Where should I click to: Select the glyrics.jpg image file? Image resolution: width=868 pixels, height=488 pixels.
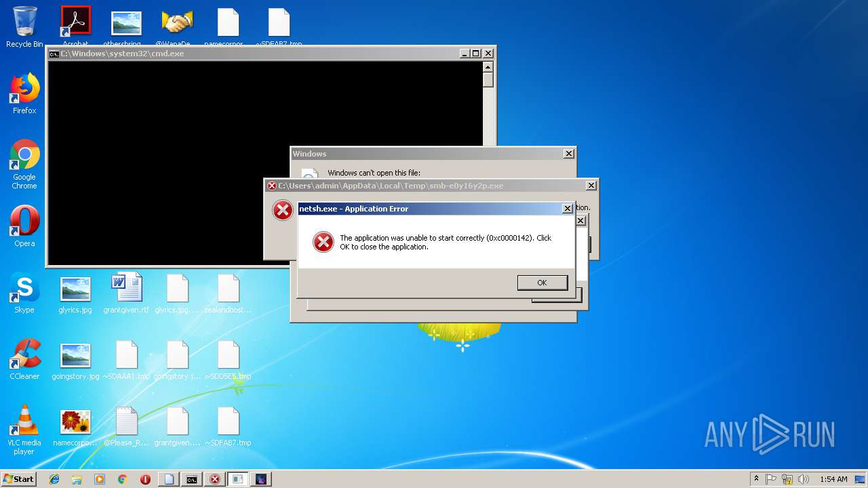(x=75, y=293)
